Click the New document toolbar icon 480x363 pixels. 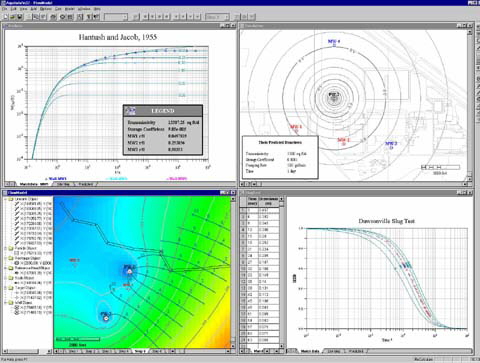[x=6, y=16]
